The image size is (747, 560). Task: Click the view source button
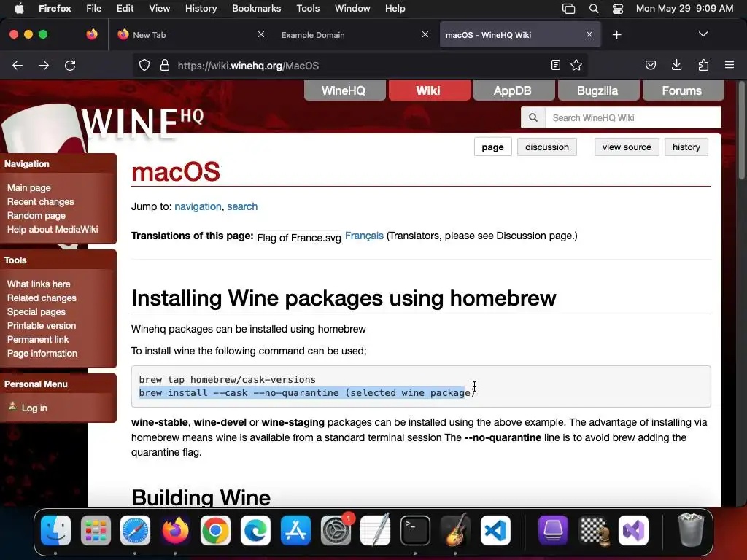click(627, 147)
